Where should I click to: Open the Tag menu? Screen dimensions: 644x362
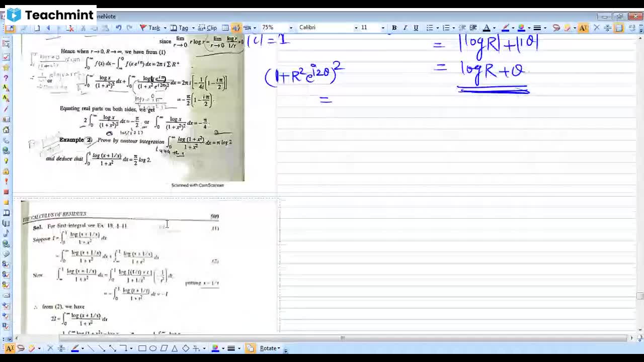coord(184,28)
